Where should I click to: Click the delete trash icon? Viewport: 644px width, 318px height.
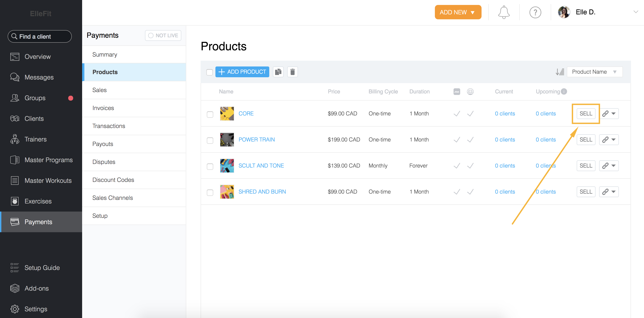click(293, 72)
